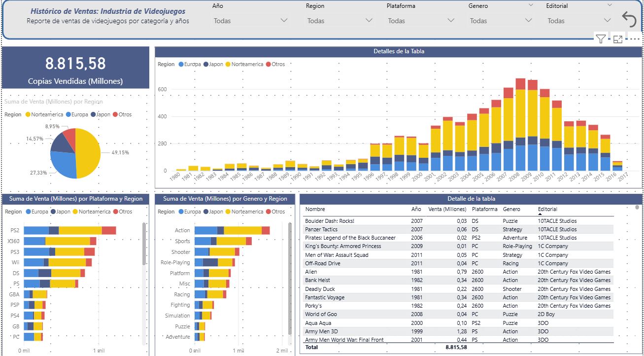644x356 pixels.
Task: Click Europa legend swatch in yearly chart
Action: click(x=182, y=64)
